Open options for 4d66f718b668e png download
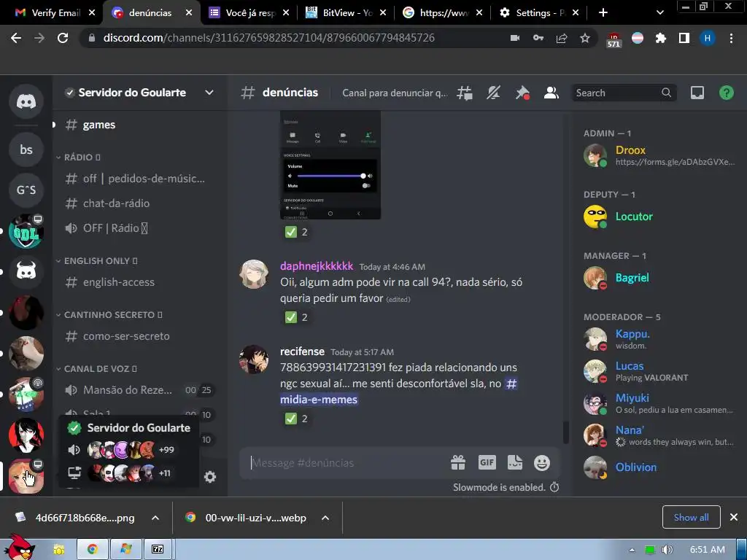 pyautogui.click(x=155, y=518)
